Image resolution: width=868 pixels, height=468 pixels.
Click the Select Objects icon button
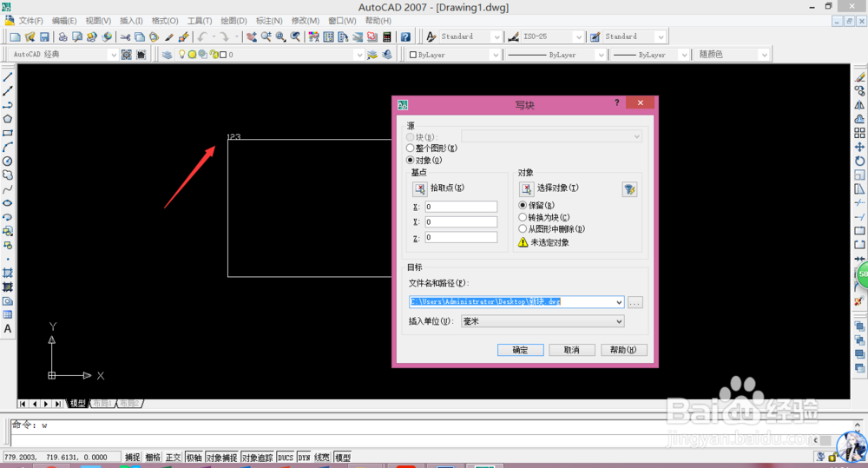pyautogui.click(x=526, y=189)
